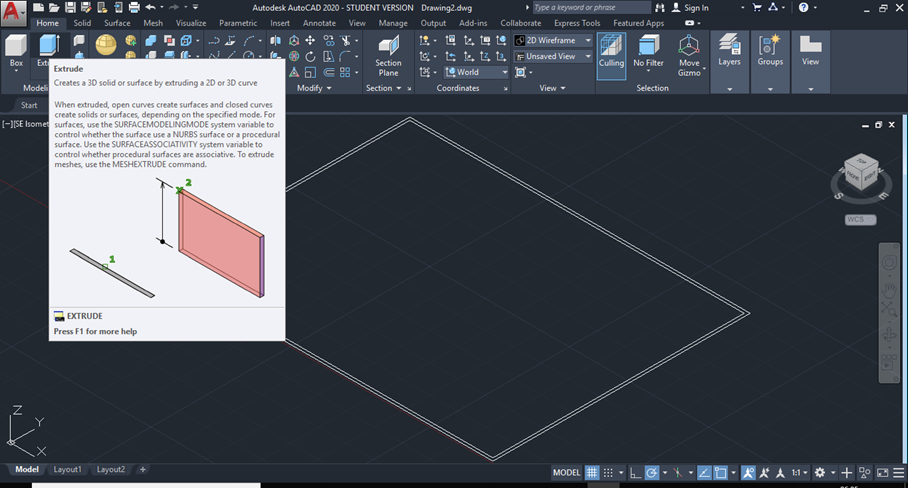The height and width of the screenshot is (488, 908).
Task: Toggle Ortho mode in status bar
Action: [635, 473]
